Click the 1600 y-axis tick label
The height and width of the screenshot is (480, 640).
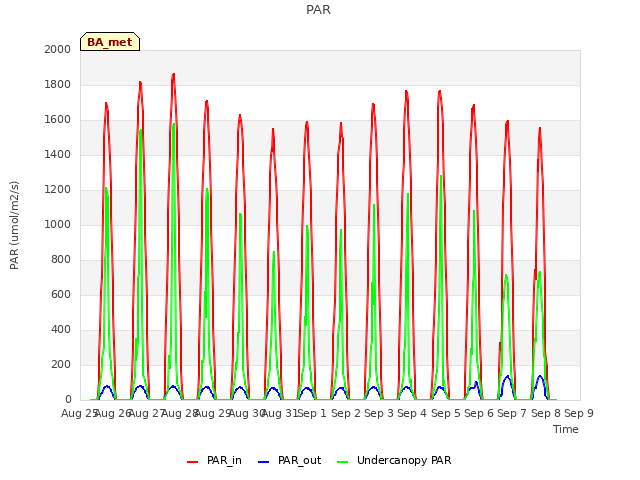58,120
